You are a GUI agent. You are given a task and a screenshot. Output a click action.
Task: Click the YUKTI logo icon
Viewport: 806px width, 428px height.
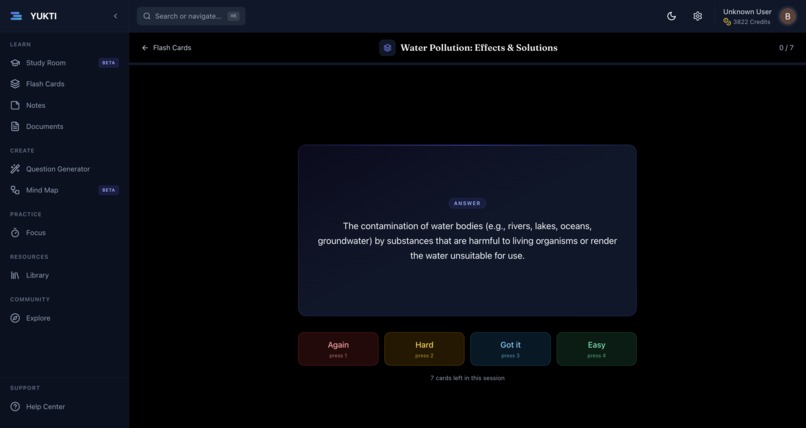(x=16, y=16)
